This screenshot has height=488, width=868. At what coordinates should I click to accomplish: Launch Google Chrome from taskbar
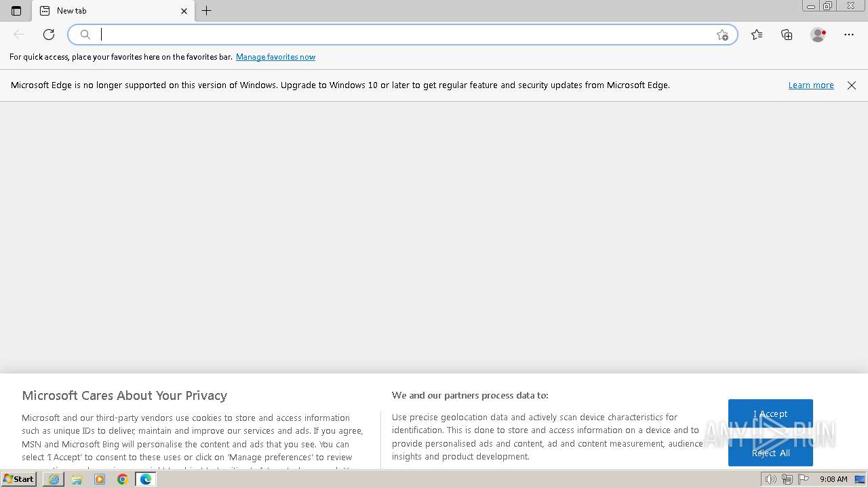point(123,479)
